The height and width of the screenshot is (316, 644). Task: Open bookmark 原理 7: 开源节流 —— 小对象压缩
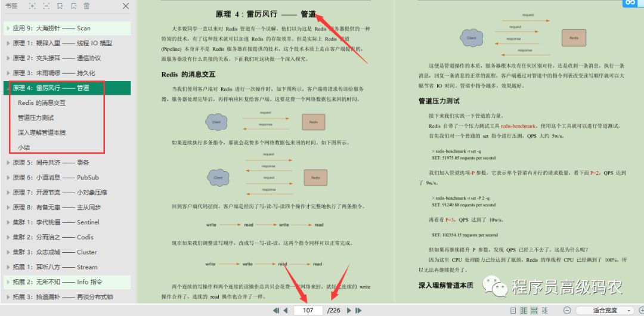[x=60, y=193]
